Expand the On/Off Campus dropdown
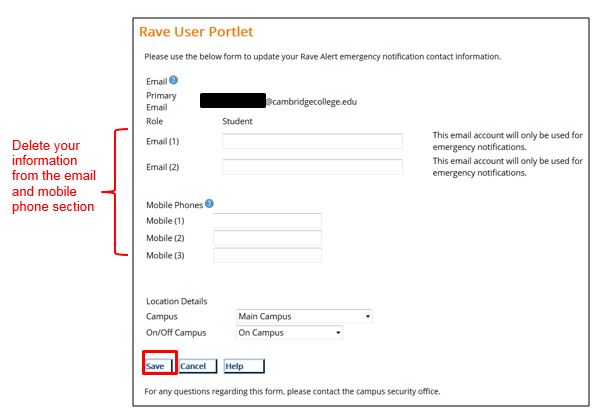The image size is (602, 420). tap(289, 332)
